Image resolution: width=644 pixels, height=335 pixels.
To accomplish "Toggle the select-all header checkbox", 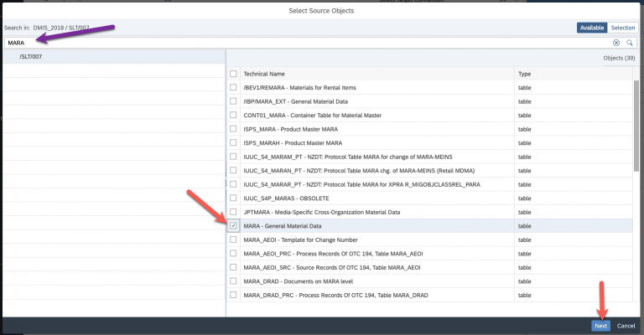I will coord(233,74).
